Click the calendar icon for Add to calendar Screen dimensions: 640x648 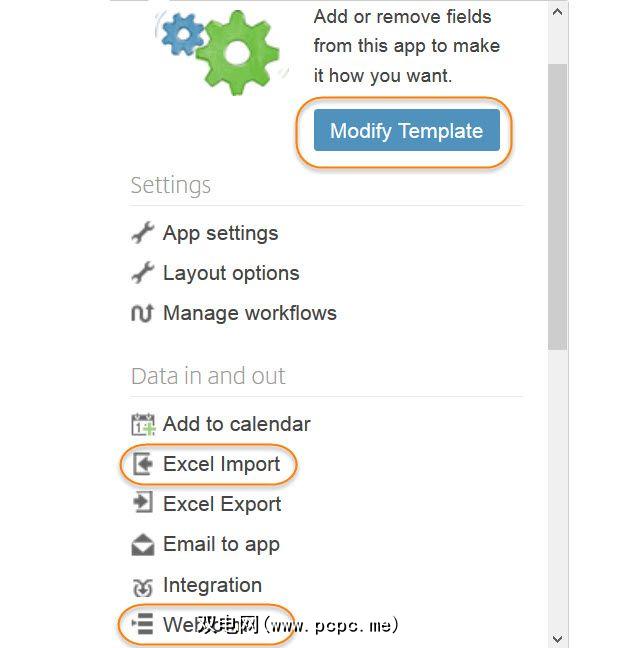tap(143, 425)
